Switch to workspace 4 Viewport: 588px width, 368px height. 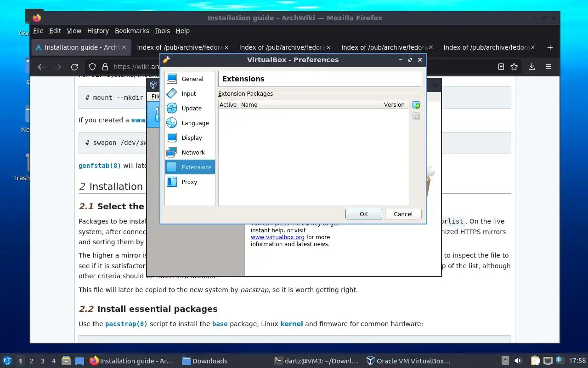coord(53,361)
